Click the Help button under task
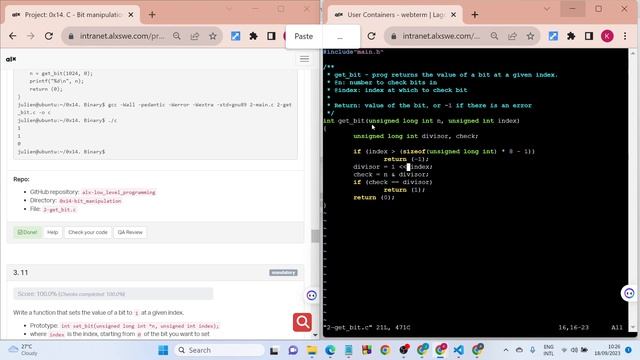The width and height of the screenshot is (640, 360). (53, 232)
